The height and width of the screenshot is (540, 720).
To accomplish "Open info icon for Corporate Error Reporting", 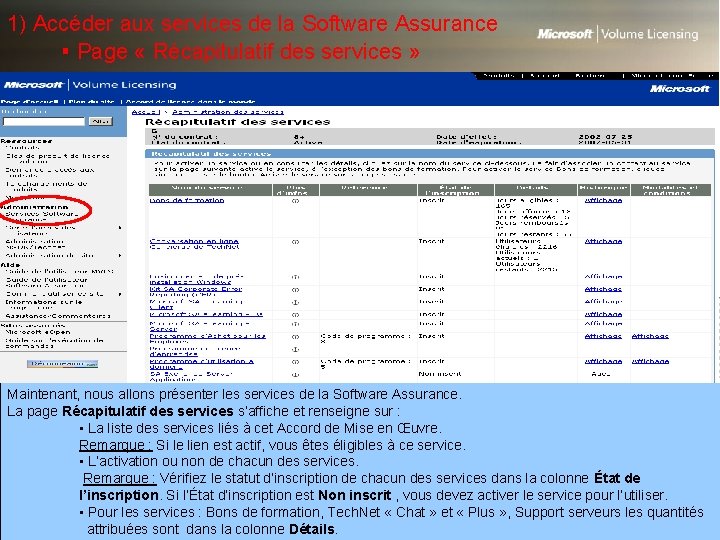I will click(295, 290).
